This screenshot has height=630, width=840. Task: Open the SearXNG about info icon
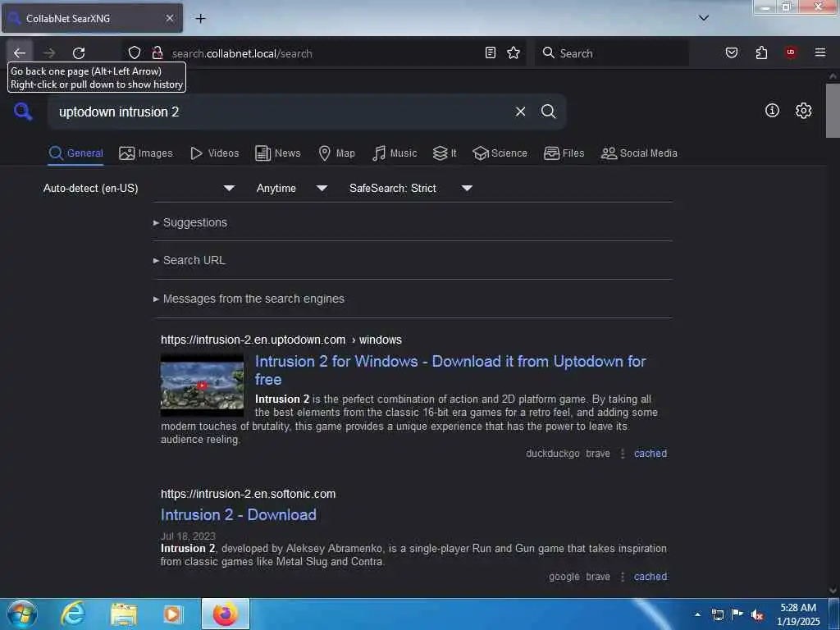click(772, 111)
